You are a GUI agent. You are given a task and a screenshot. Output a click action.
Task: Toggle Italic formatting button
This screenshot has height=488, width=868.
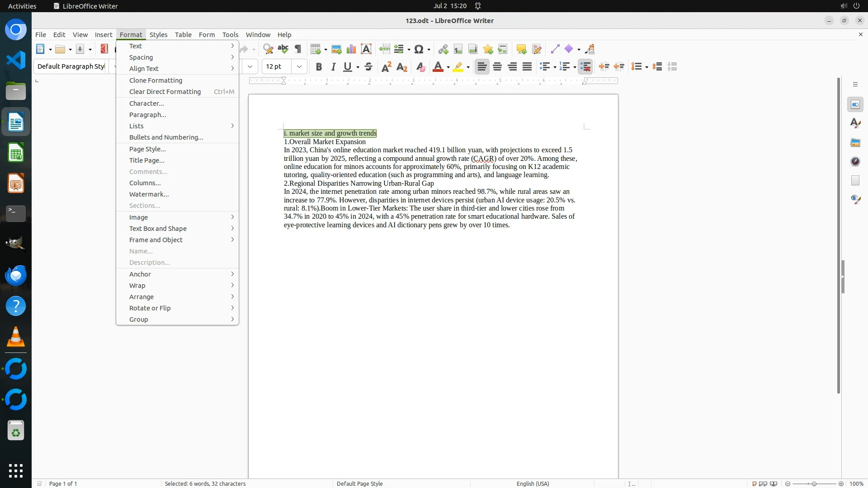[x=333, y=67]
